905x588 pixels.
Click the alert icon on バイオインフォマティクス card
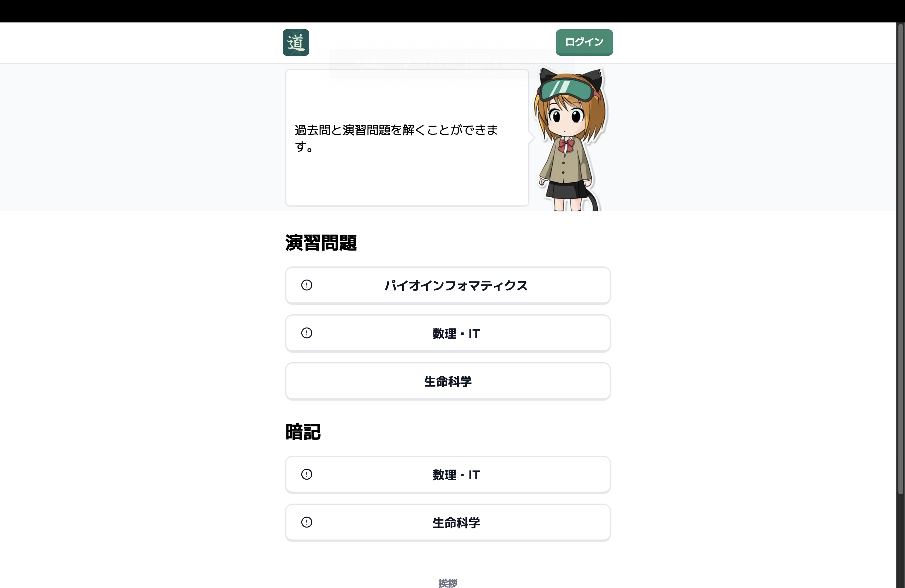pos(306,285)
